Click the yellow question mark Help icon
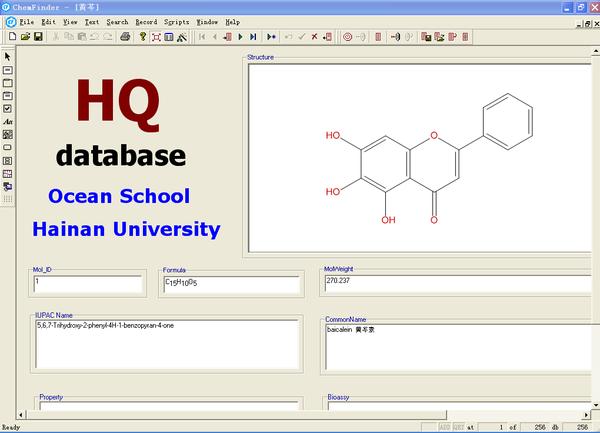This screenshot has height=433, width=600. 143,36
